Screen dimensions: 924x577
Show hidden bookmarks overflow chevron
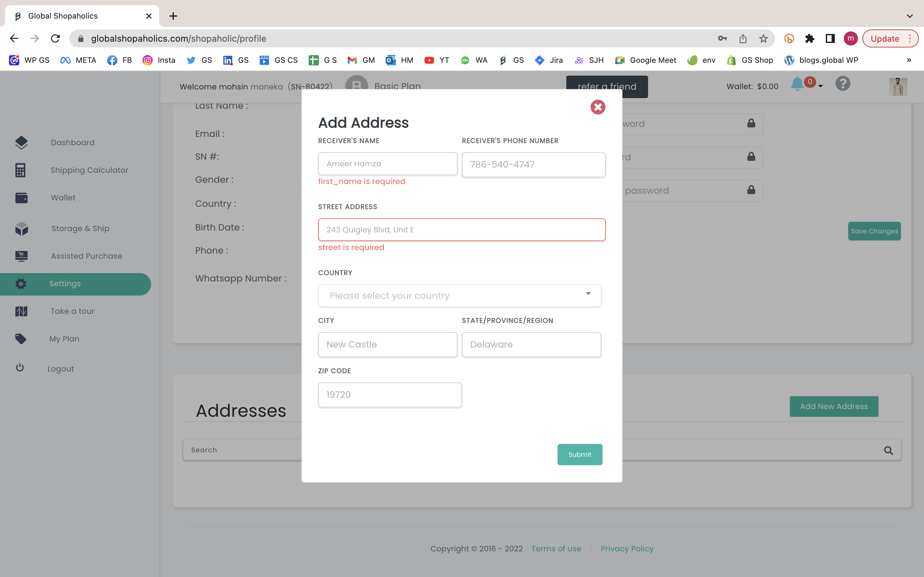coord(909,60)
